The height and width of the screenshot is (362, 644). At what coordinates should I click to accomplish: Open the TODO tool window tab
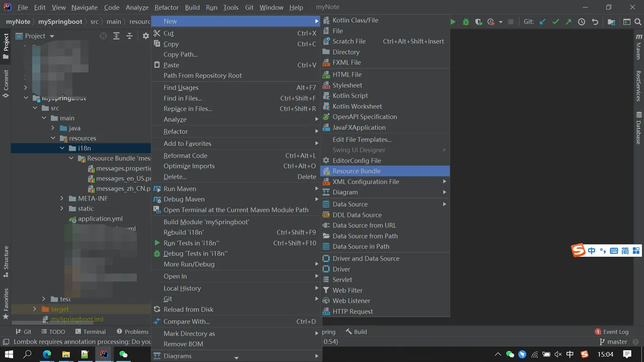53,332
